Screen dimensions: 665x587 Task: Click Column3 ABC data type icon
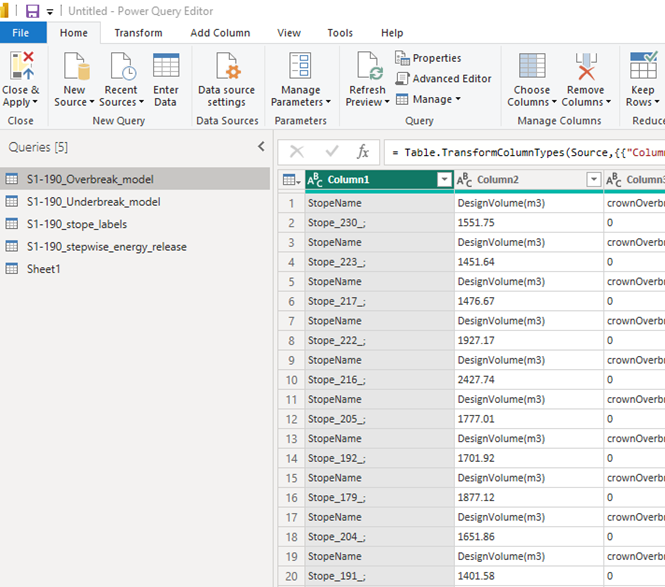coord(614,180)
